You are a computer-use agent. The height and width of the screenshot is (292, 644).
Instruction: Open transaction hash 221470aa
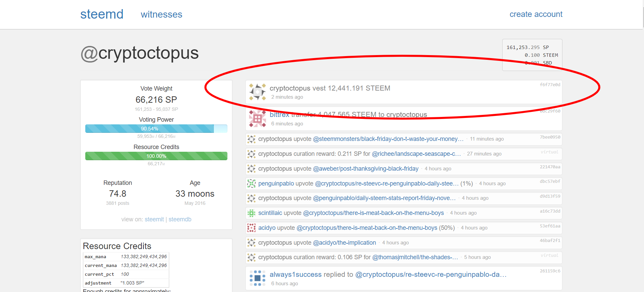pyautogui.click(x=550, y=167)
